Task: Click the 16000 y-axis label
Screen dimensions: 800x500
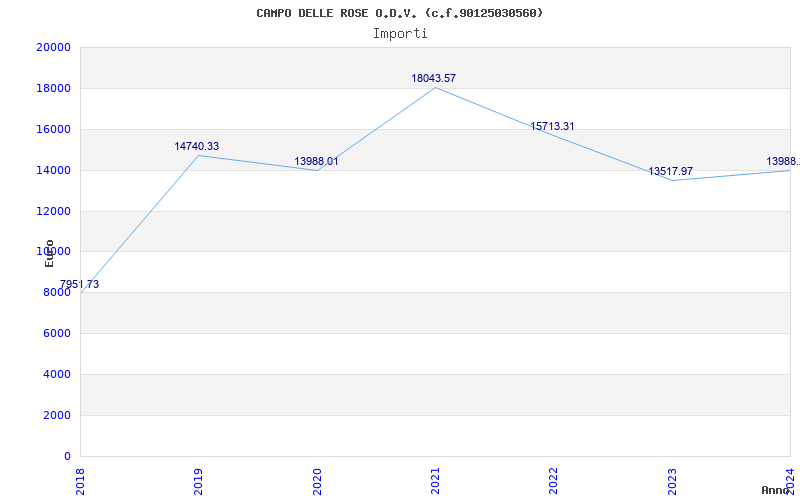Action: click(53, 129)
